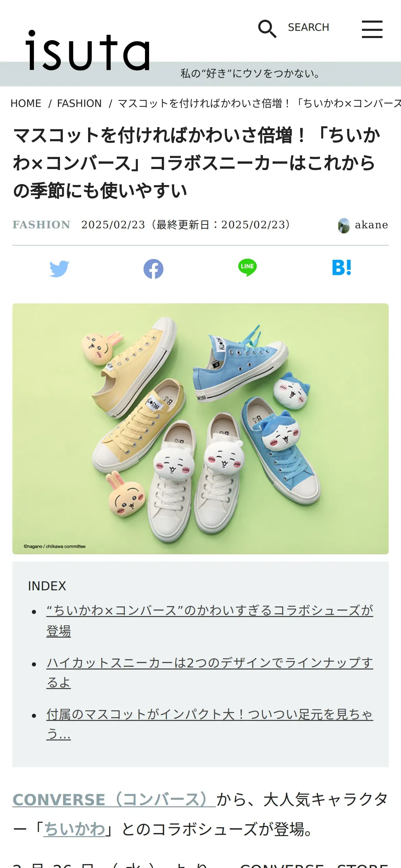Image resolution: width=401 pixels, height=868 pixels.
Task: Click the SEARCH label
Action: 308,27
